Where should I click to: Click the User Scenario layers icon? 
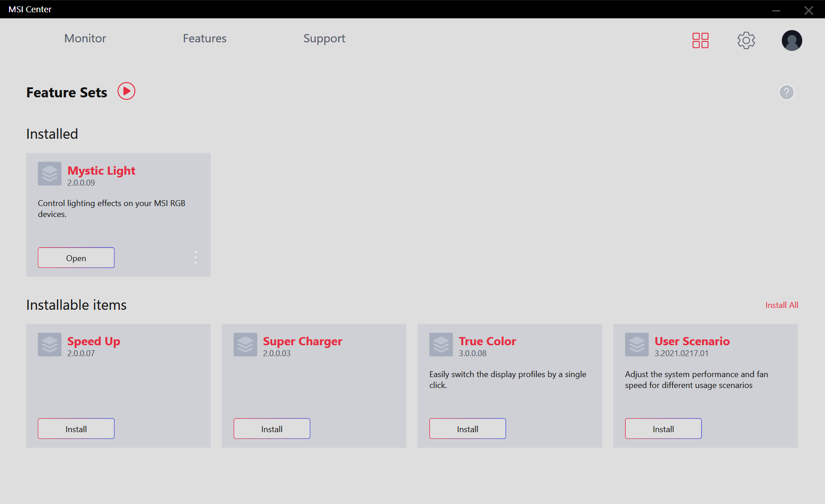point(637,344)
